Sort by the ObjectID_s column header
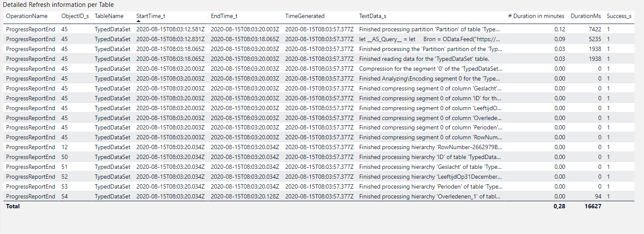This screenshot has height=234, width=644. coord(75,16)
